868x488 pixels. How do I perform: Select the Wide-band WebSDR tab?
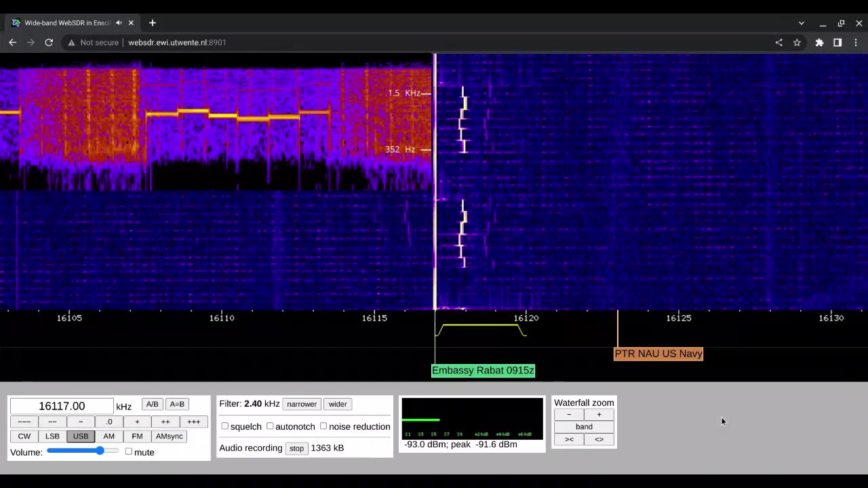click(x=73, y=23)
